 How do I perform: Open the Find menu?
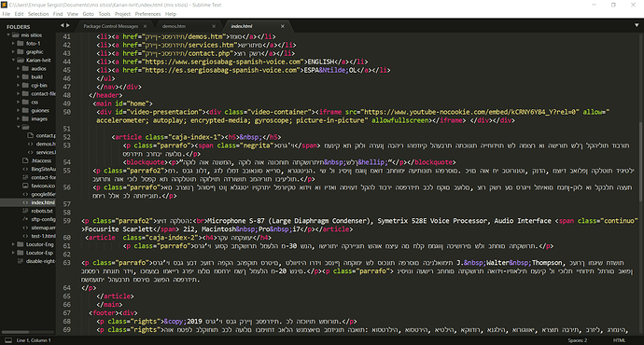[58, 14]
